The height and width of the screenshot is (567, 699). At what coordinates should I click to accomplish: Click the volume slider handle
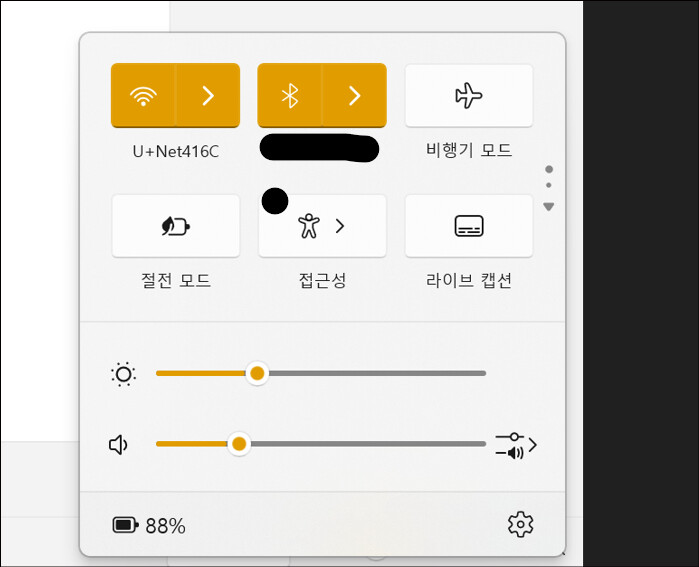click(239, 444)
